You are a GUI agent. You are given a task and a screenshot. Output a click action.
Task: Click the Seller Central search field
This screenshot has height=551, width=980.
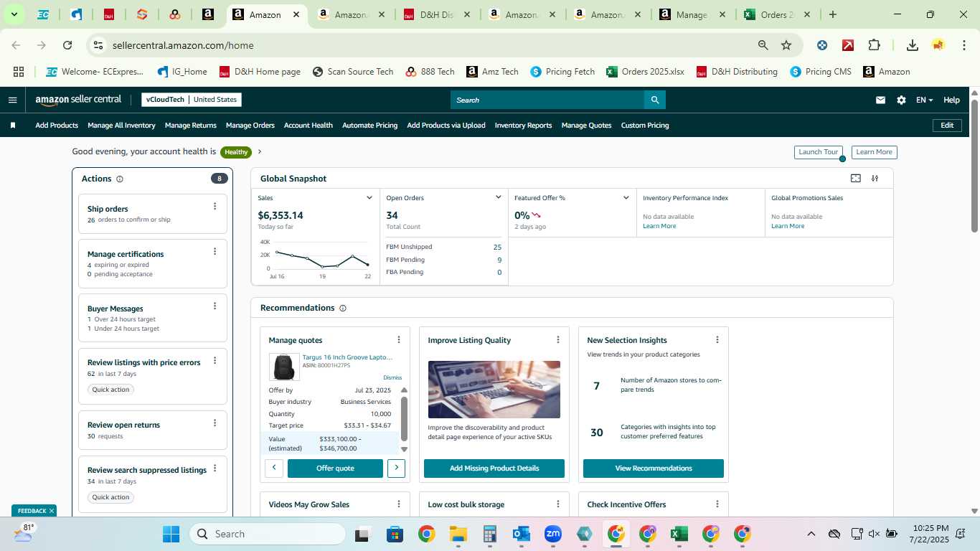[x=547, y=100]
